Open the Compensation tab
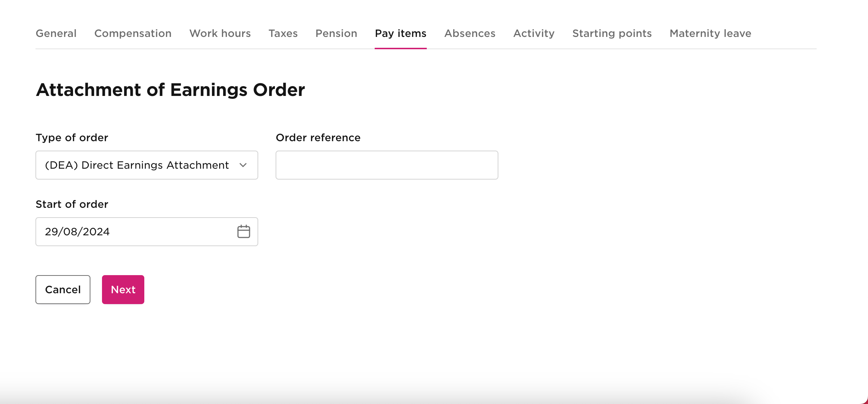The image size is (868, 404). pos(133,33)
